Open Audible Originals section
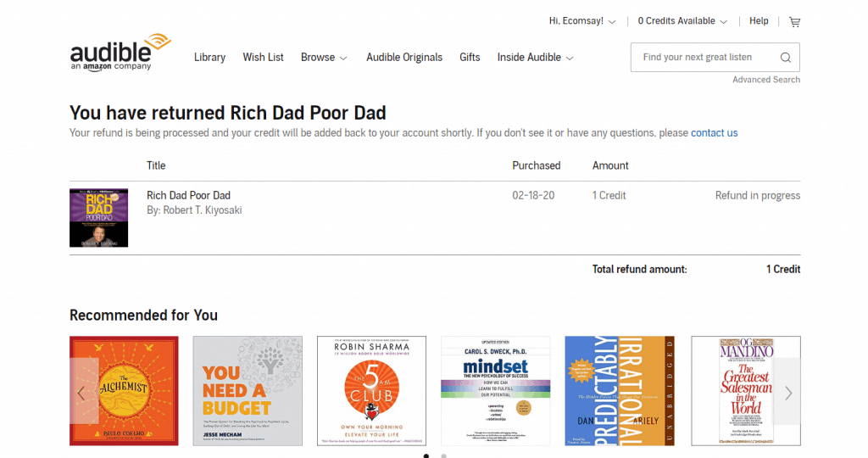 coord(404,58)
